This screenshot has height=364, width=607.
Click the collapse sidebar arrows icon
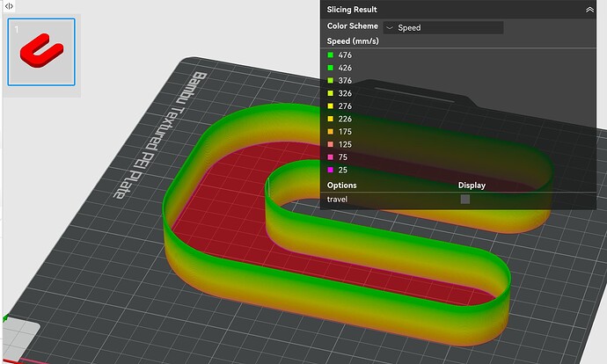(x=9, y=6)
